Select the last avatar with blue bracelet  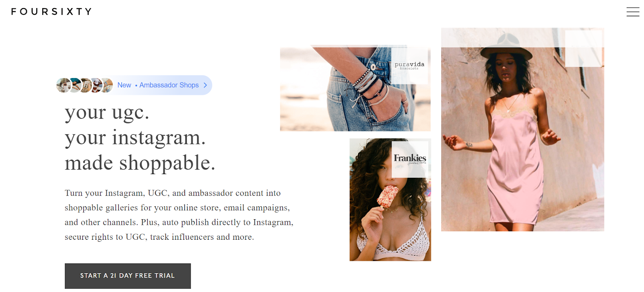(106, 85)
